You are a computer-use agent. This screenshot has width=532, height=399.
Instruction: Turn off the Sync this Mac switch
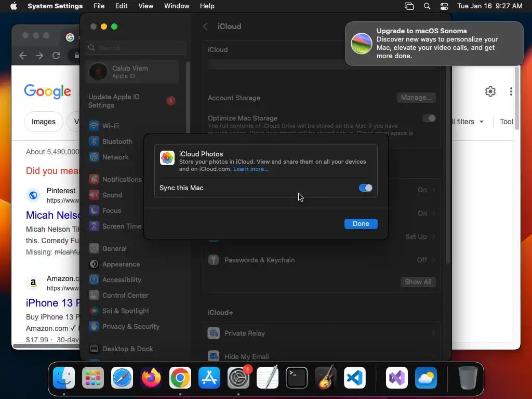365,188
